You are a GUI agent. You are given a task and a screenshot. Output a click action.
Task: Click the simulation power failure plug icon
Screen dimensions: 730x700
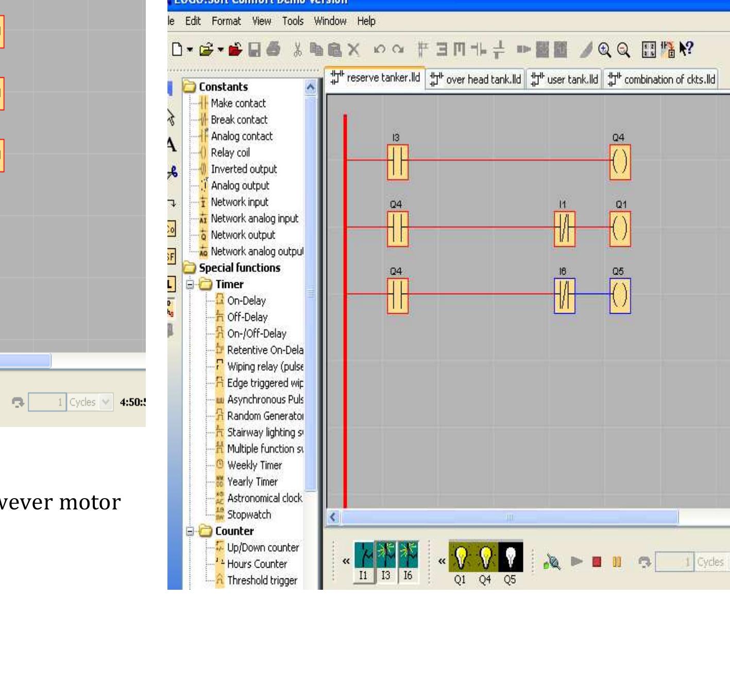click(552, 561)
